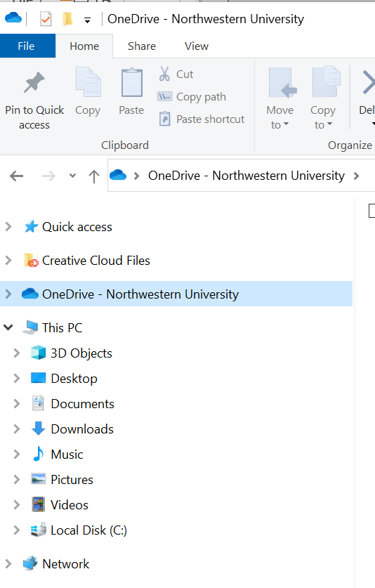Click the Copy path label
The image size is (375, 588).
[x=201, y=97]
